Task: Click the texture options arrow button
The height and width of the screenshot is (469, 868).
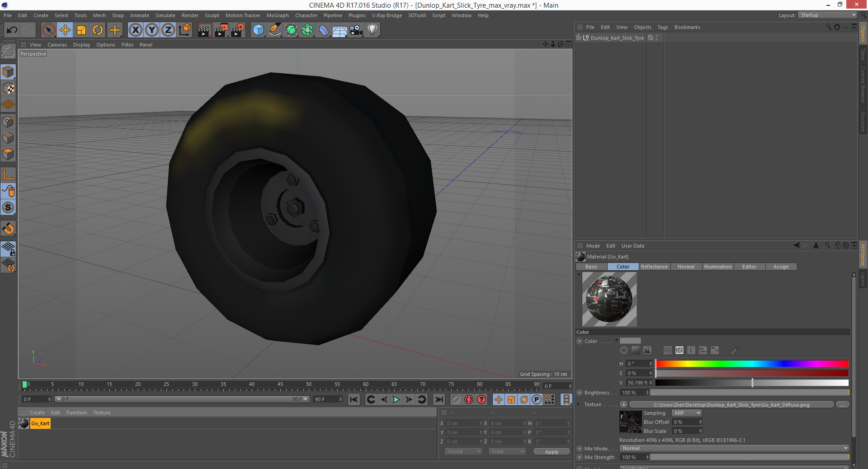Action: click(x=624, y=404)
